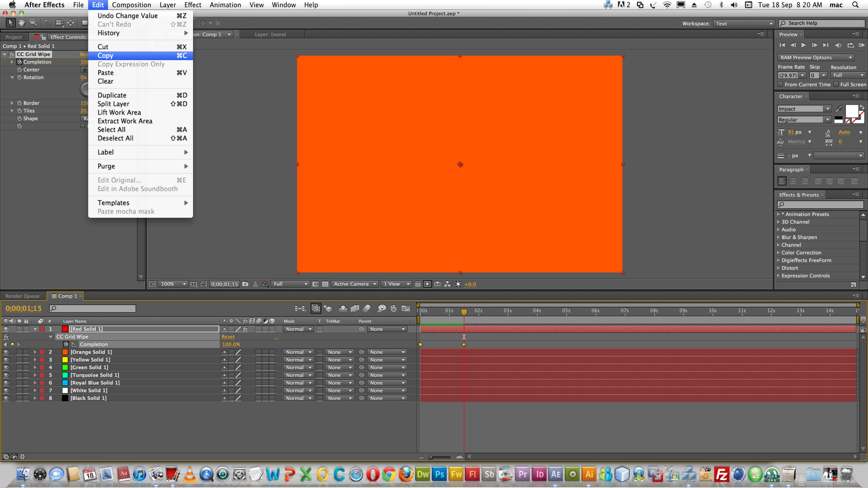Viewport: 868px width, 488px height.
Task: Activate the Zoom tool
Action: click(x=34, y=23)
